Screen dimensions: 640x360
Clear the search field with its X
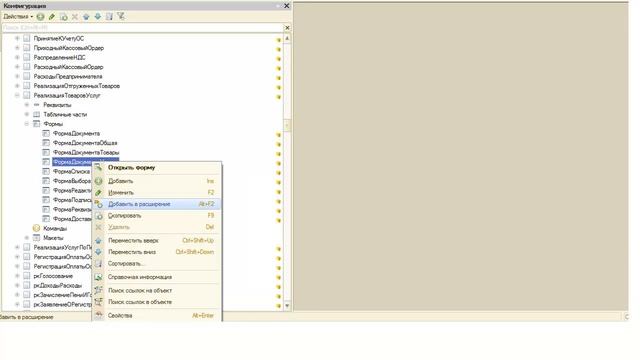pos(287,28)
